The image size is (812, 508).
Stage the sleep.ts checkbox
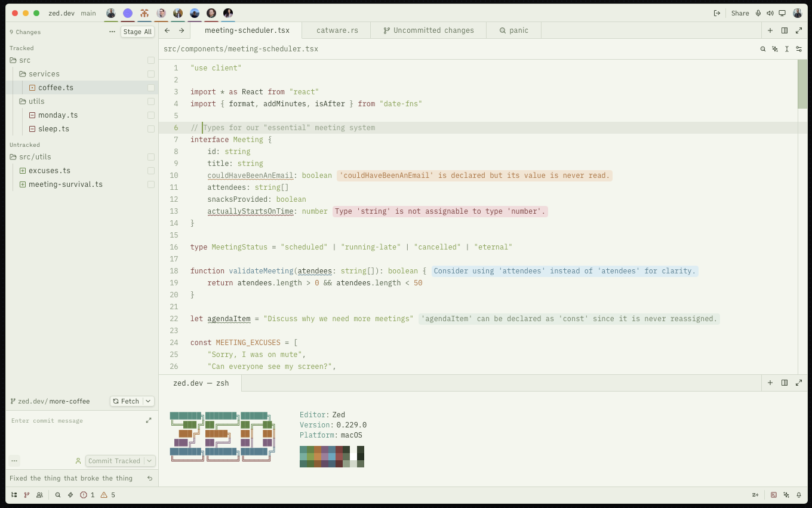click(x=151, y=129)
